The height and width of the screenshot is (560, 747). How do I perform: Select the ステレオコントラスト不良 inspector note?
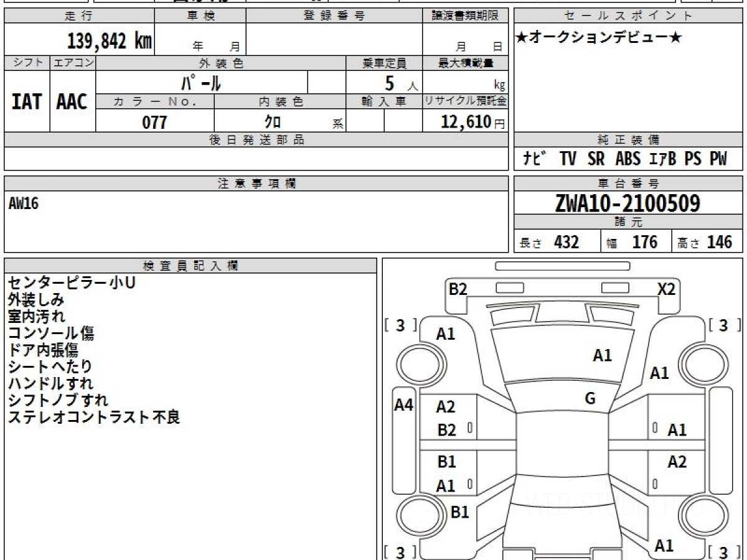(93, 417)
